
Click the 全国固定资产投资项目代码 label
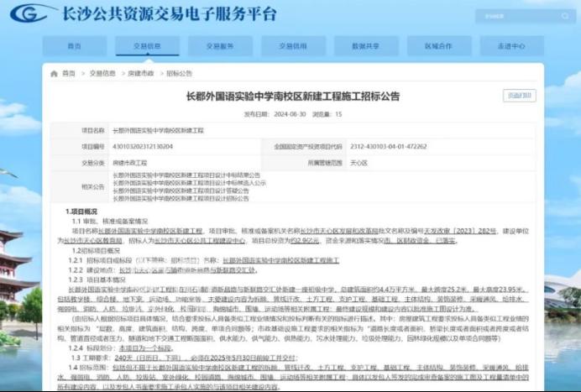[x=308, y=146]
